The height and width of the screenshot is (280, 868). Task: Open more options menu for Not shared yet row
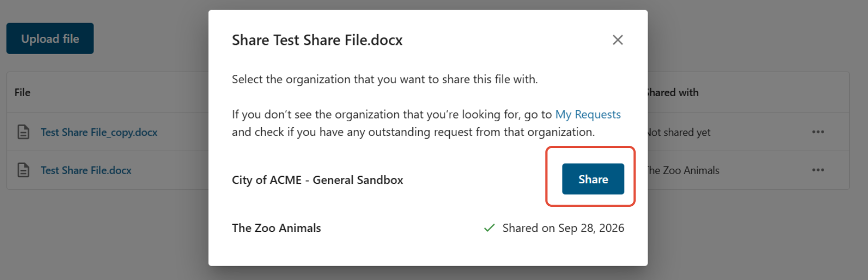click(818, 132)
